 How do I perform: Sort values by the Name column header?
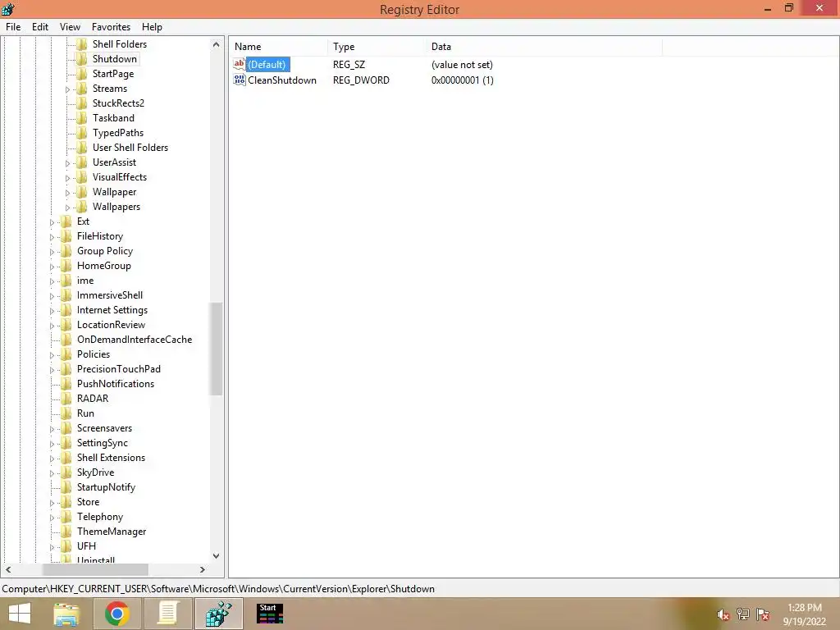(x=278, y=47)
